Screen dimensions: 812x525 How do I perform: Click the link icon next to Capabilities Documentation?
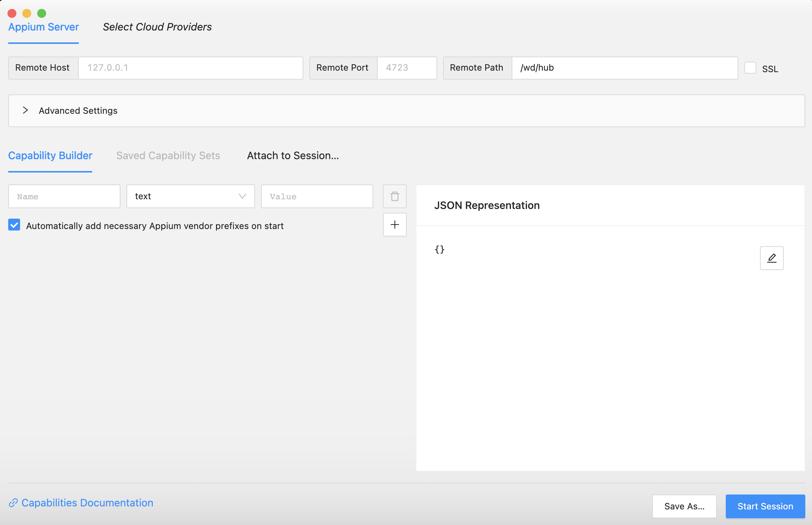pos(14,503)
